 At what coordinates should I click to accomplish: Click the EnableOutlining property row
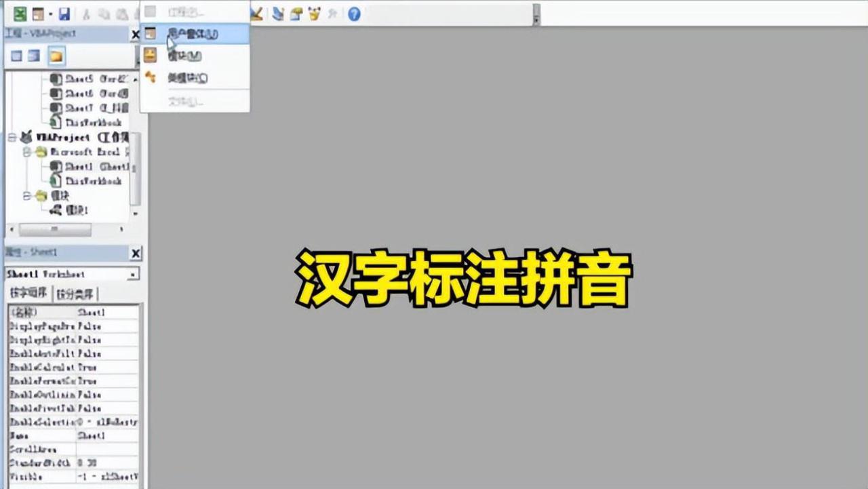tap(73, 395)
